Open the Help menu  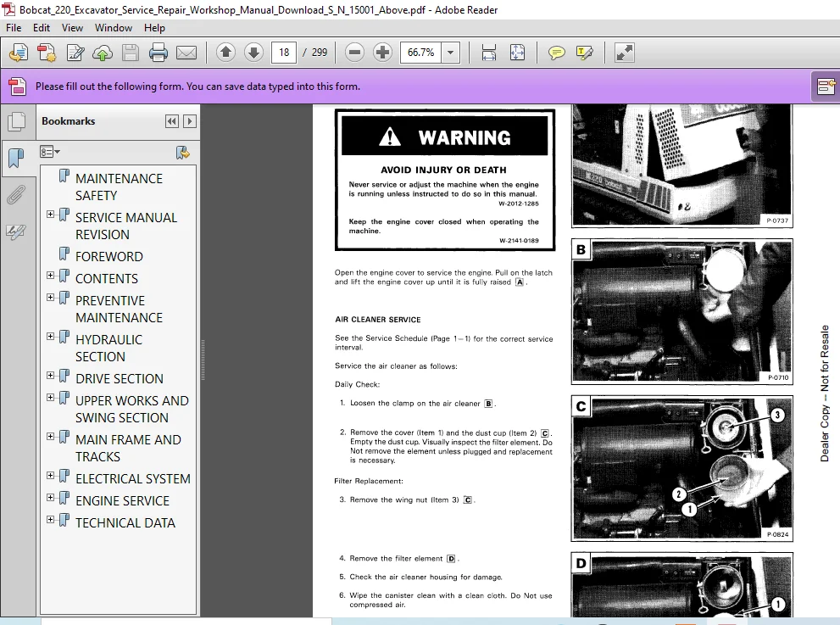coord(154,28)
